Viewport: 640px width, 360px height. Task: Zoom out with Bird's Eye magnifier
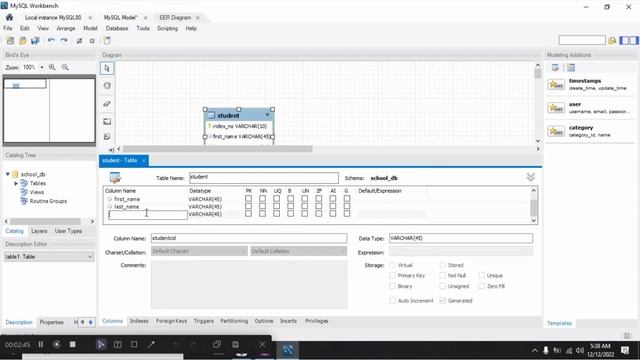click(65, 67)
